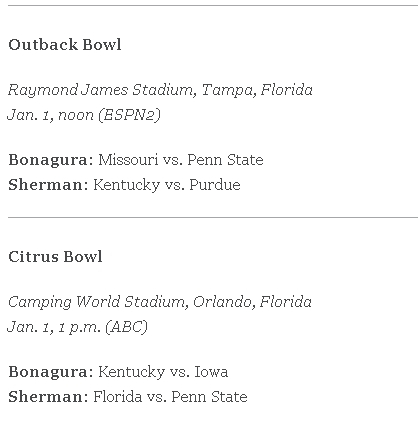418x426 pixels.
Task: Click the ABC network text
Action: tap(127, 327)
